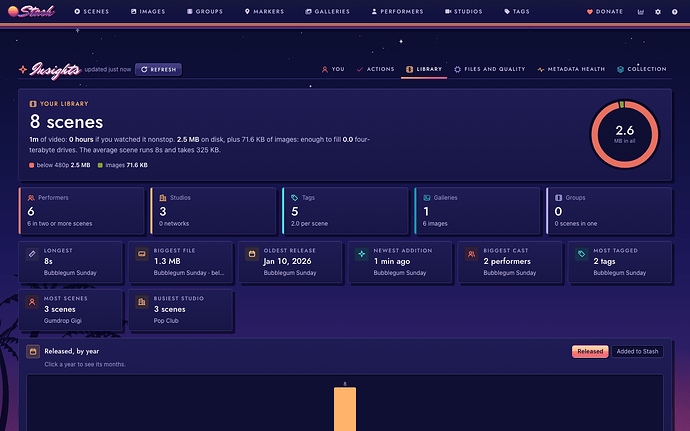This screenshot has height=431, width=690.
Task: Open the Galleries page
Action: tap(327, 11)
